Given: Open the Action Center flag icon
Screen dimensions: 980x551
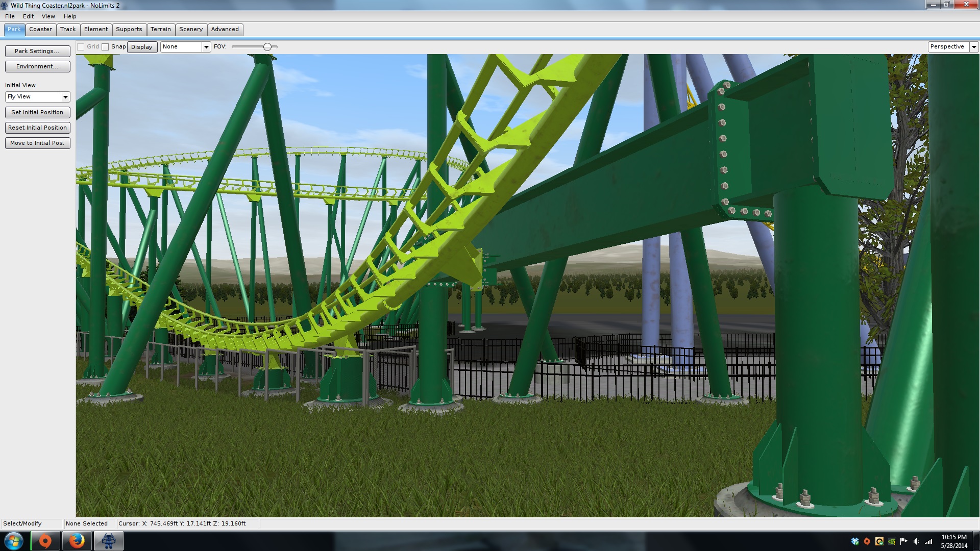Looking at the screenshot, I should pyautogui.click(x=904, y=541).
